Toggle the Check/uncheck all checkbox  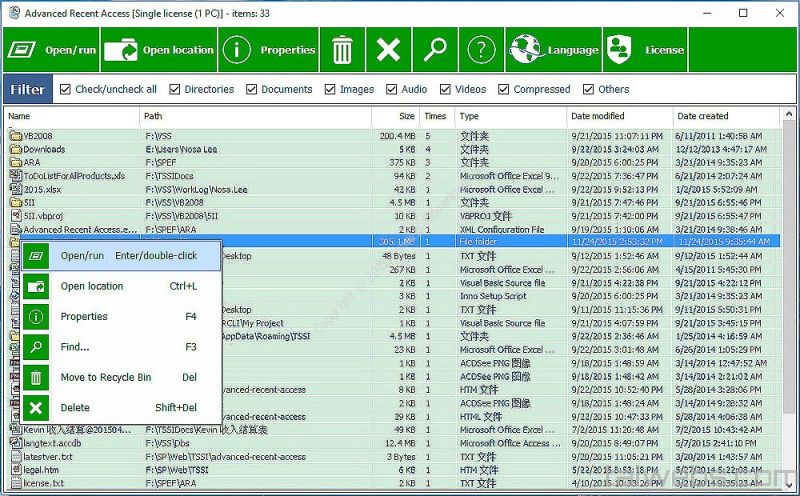click(x=66, y=89)
